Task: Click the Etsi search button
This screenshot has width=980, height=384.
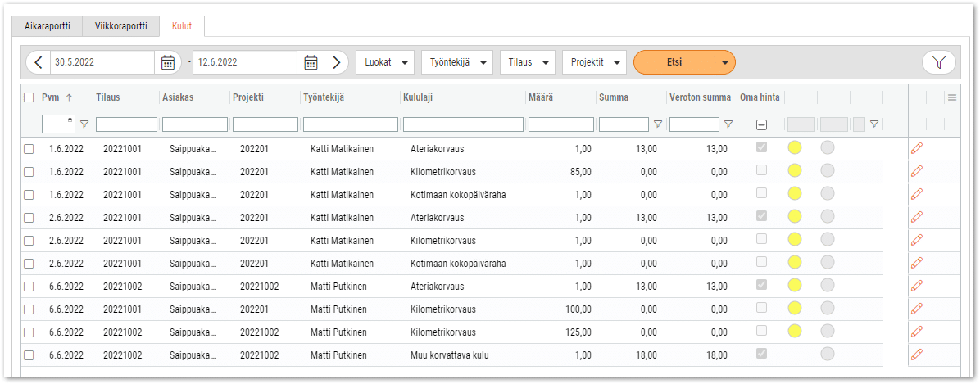Action: [x=674, y=62]
